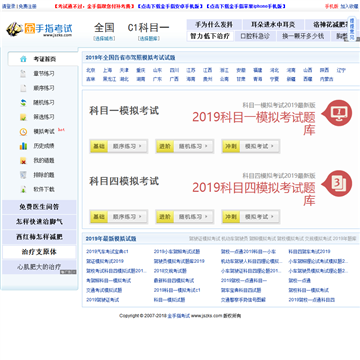The height and width of the screenshot is (360, 360).
Task: Start 进阶 随机练习 under 科目一模拟考试
Action: pos(185,146)
